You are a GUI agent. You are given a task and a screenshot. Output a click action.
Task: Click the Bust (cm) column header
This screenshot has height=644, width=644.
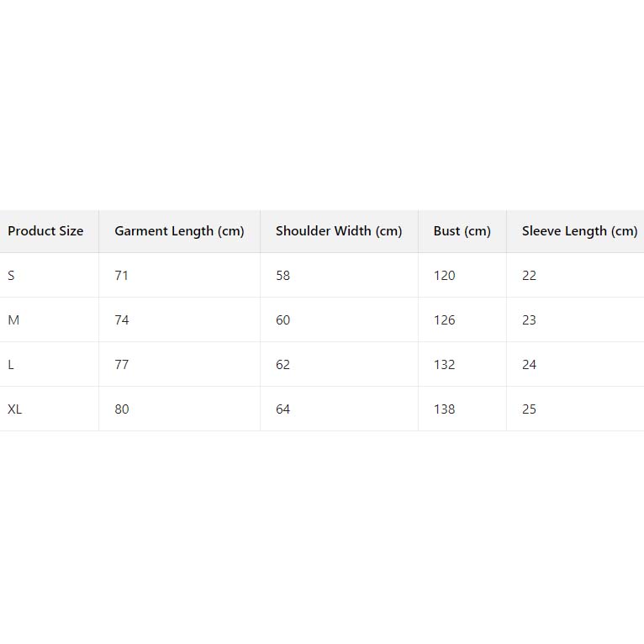click(x=462, y=231)
